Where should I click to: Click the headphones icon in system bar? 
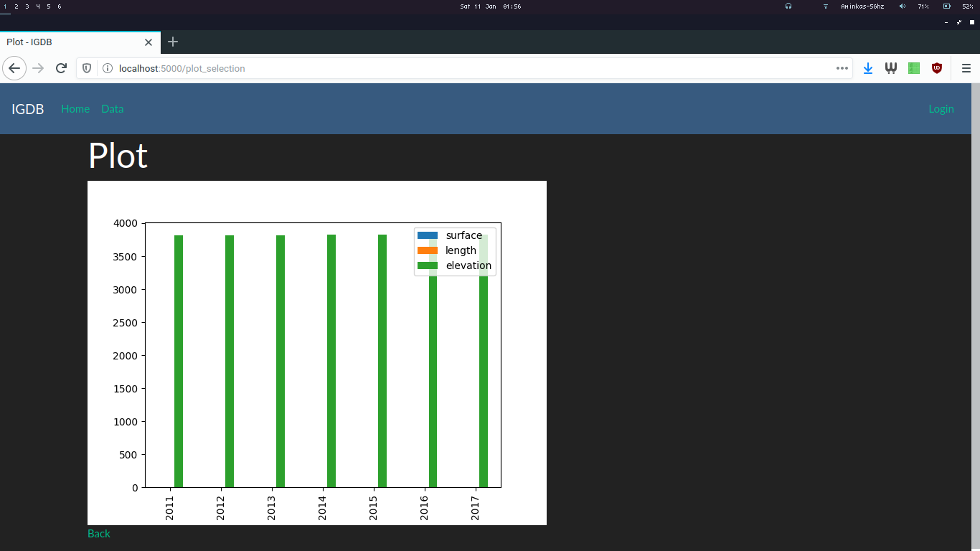point(788,6)
